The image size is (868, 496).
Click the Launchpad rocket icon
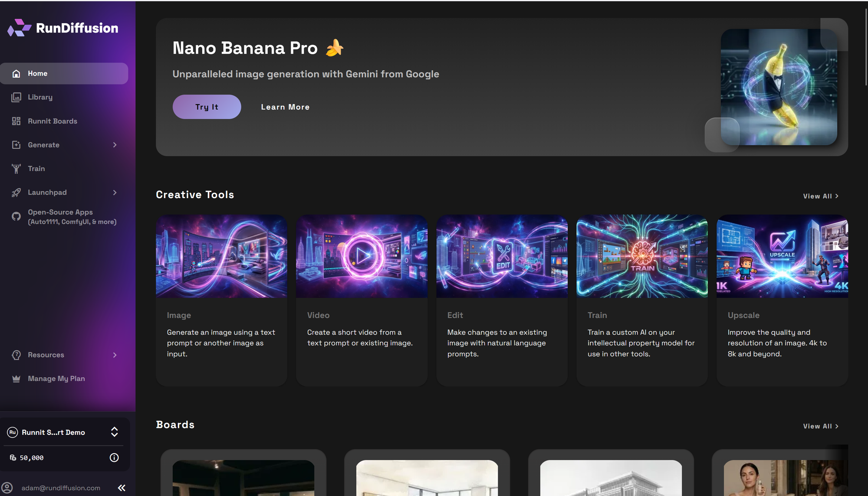click(x=16, y=193)
